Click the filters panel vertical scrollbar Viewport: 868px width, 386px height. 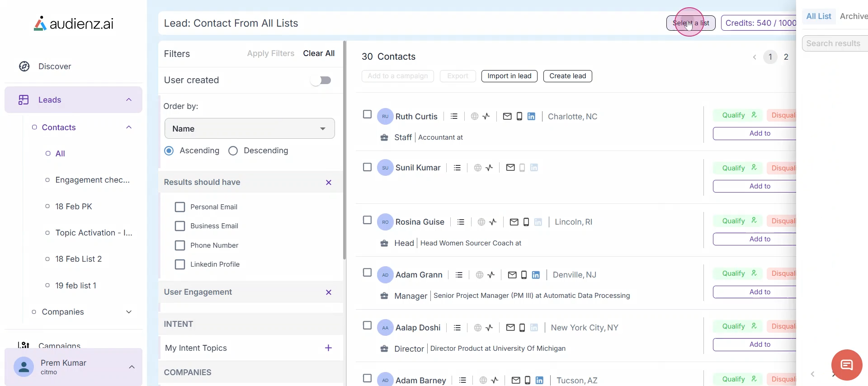[x=344, y=149]
